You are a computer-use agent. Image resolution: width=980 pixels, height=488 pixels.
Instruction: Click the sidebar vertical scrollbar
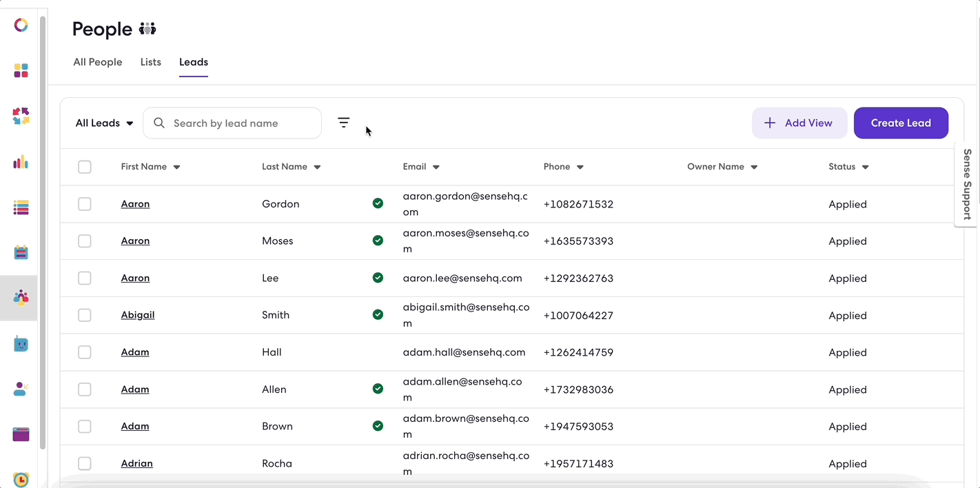pyautogui.click(x=42, y=233)
